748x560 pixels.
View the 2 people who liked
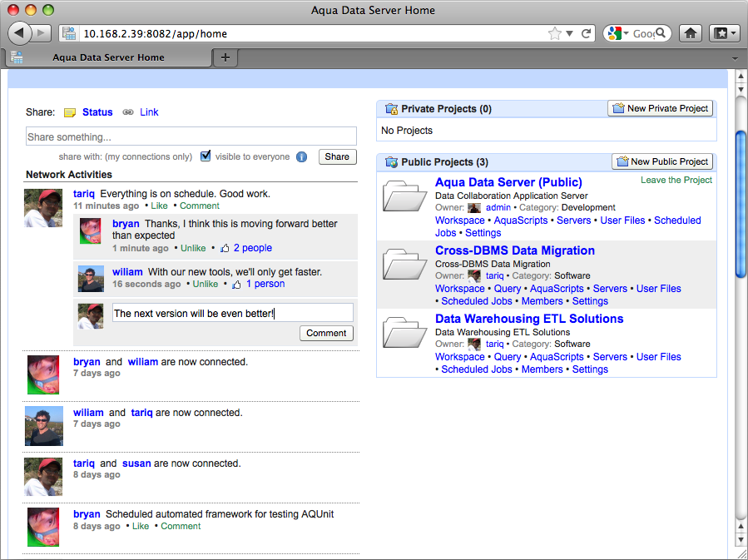[x=253, y=248]
